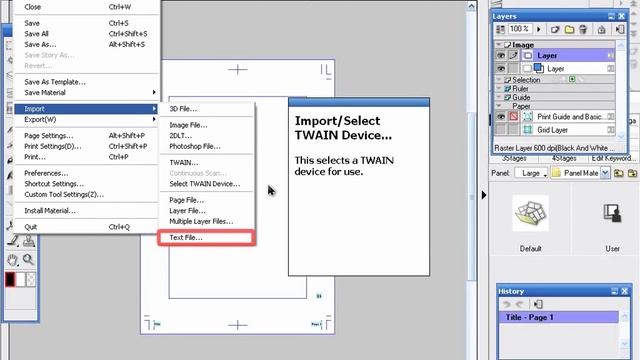Toggle the pen edit box of selected Layer
The width and height of the screenshot is (640, 360).
(x=513, y=56)
